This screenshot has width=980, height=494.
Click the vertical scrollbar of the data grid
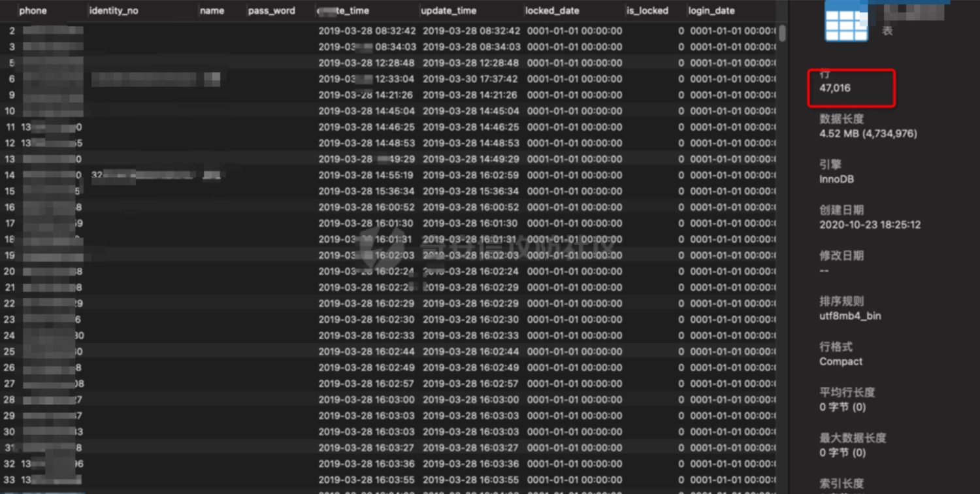(782, 33)
